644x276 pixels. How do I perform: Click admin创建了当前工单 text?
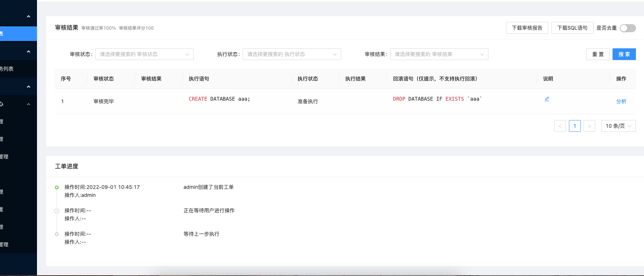pyautogui.click(x=208, y=187)
